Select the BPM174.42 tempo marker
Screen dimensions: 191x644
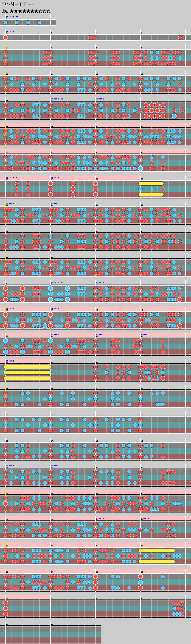pyautogui.click(x=12, y=204)
